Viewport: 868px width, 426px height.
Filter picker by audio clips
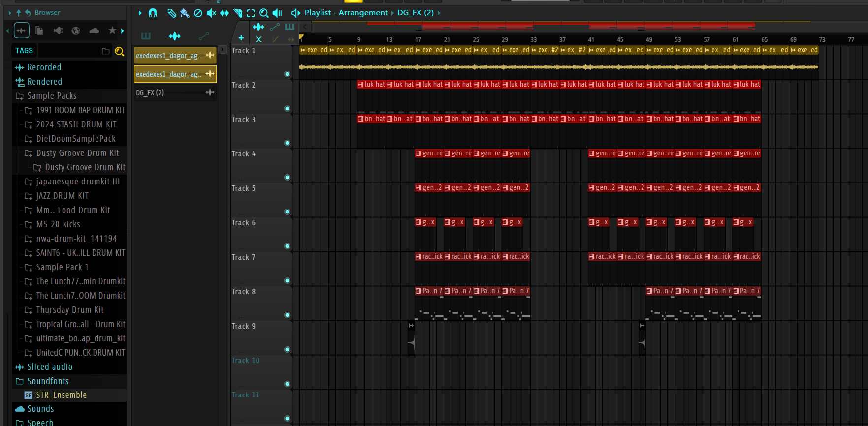coord(175,36)
